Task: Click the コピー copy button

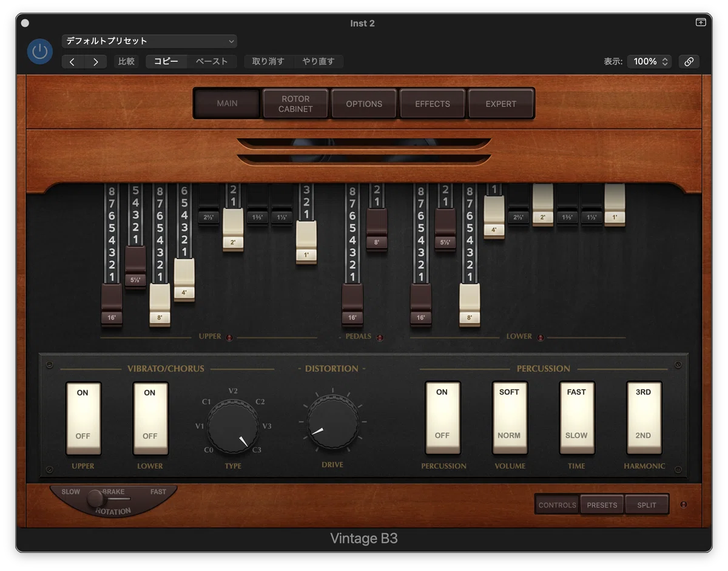Action: (166, 61)
